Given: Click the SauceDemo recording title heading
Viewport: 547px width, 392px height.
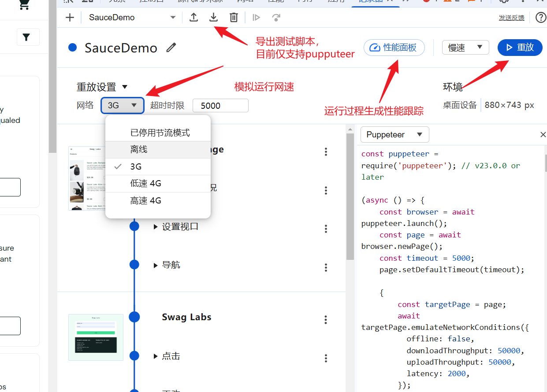Looking at the screenshot, I should point(121,48).
